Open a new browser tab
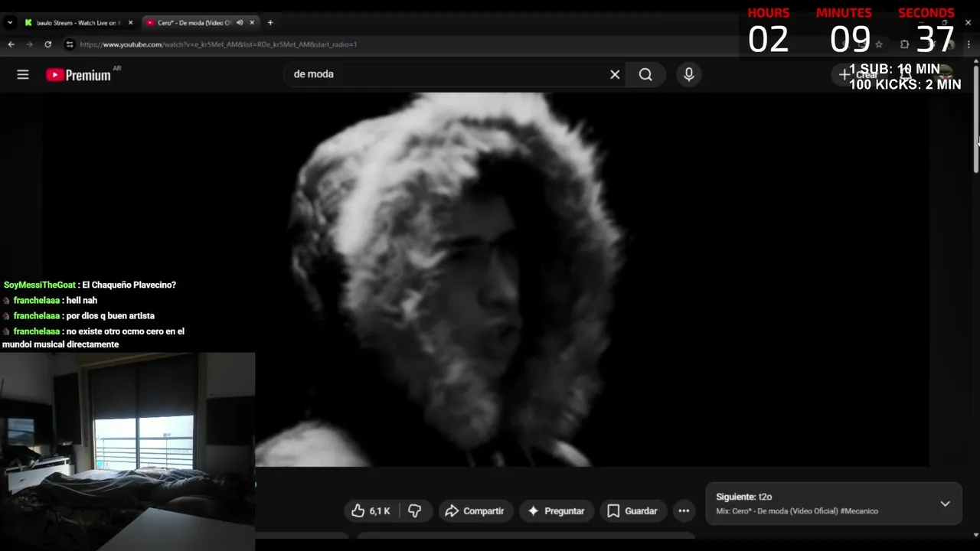Screen dimensions: 980x551 [270, 23]
